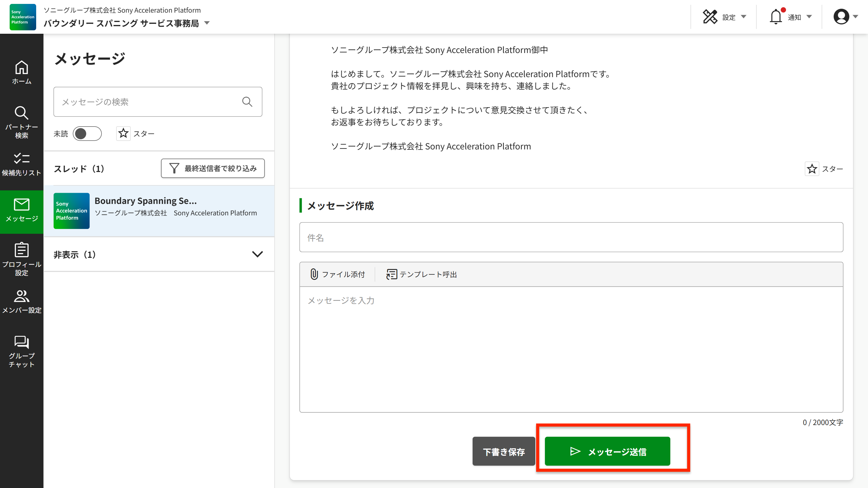Screen dimensions: 868x488
Task: Open Group Chat (グループチャット) icon
Action: pos(22,351)
